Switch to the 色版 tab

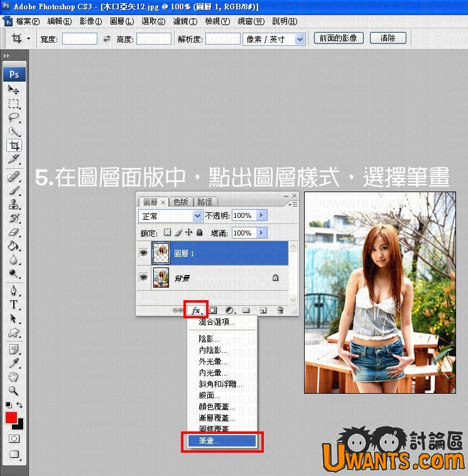tap(181, 202)
